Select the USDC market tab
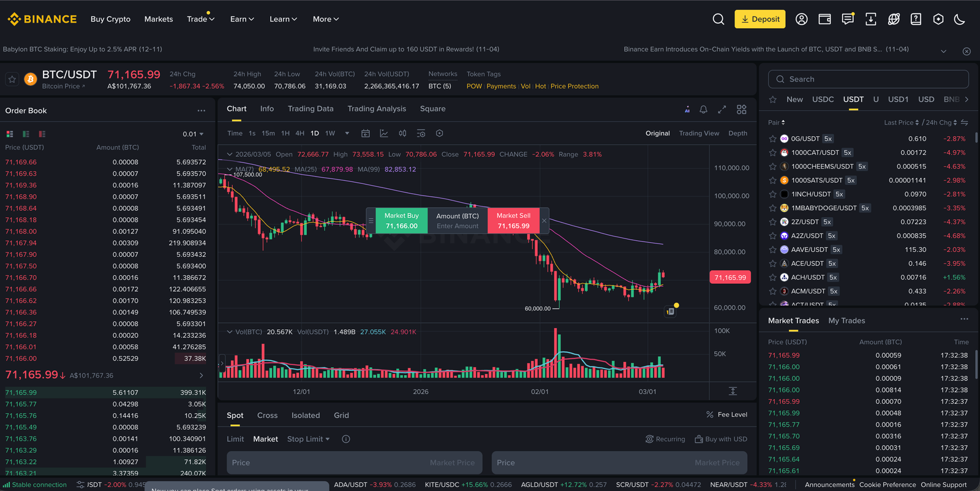This screenshot has height=491, width=980. pyautogui.click(x=823, y=99)
